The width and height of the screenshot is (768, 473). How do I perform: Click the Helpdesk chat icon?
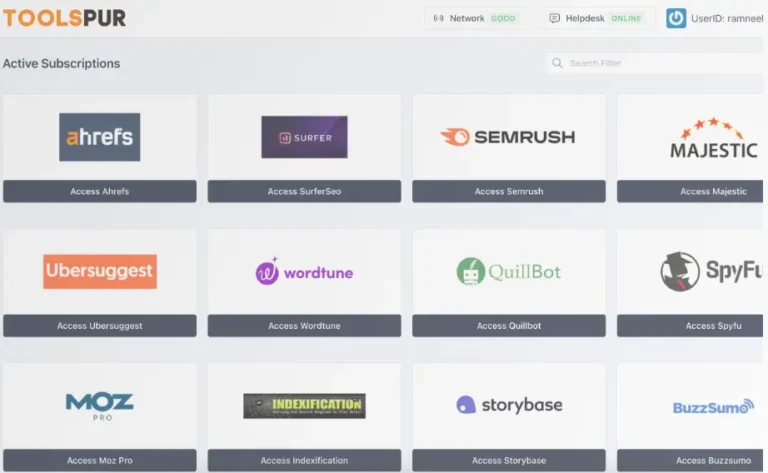tap(554, 18)
